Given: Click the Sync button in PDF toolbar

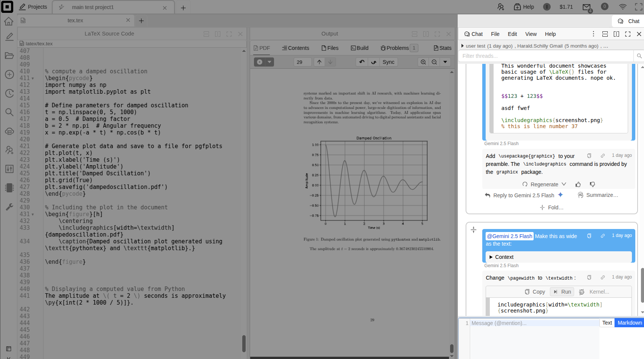Looking at the screenshot, I should pyautogui.click(x=388, y=62).
